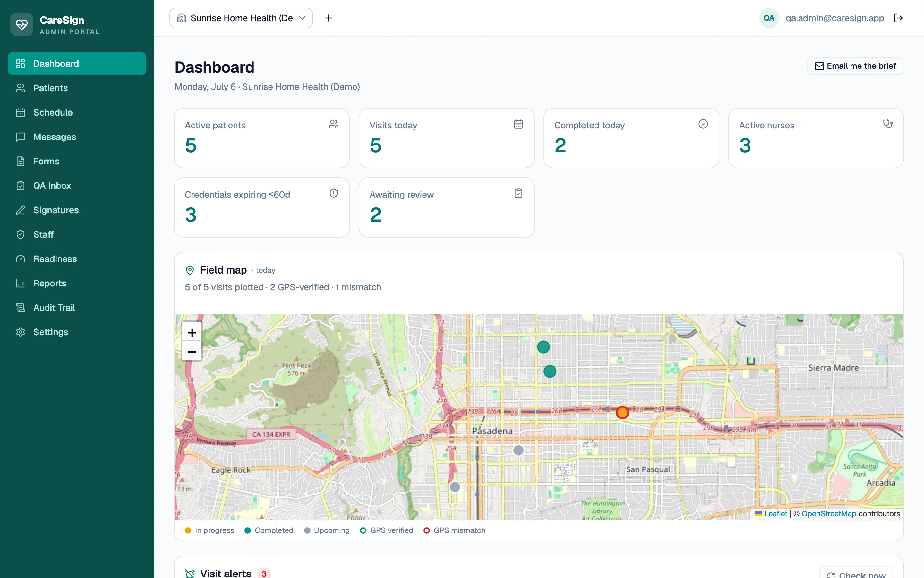Click the Signatures pen icon
Viewport: 924px width, 578px height.
click(21, 210)
